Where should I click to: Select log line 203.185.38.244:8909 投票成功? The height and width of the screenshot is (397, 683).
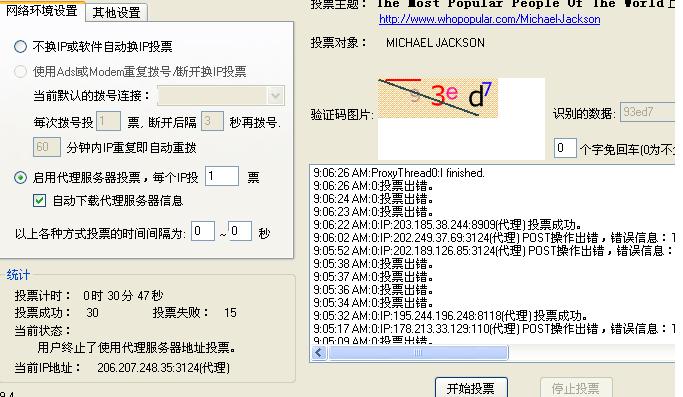tap(447, 225)
